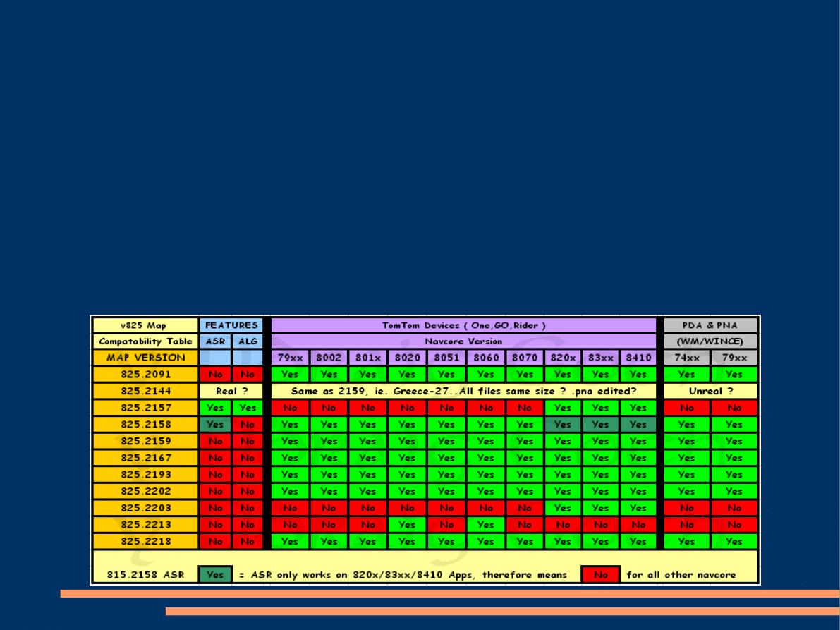840x630 pixels.
Task: Click the red No legend swatch
Action: click(600, 575)
